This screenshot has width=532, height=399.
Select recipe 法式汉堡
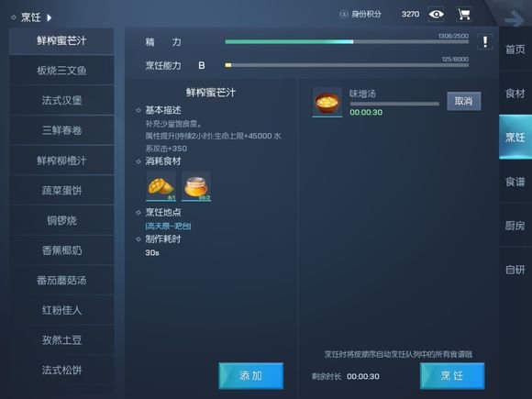pyautogui.click(x=61, y=100)
